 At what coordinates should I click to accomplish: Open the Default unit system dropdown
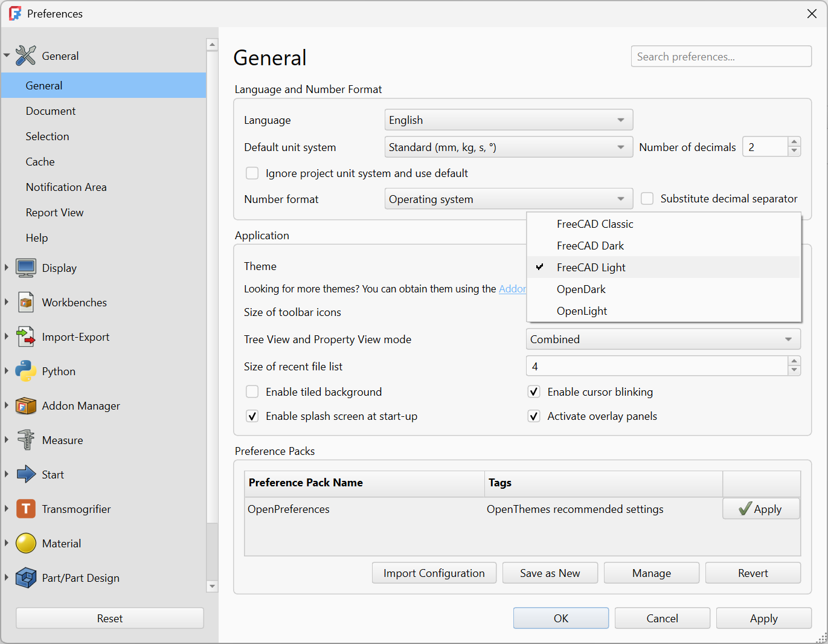tap(509, 147)
